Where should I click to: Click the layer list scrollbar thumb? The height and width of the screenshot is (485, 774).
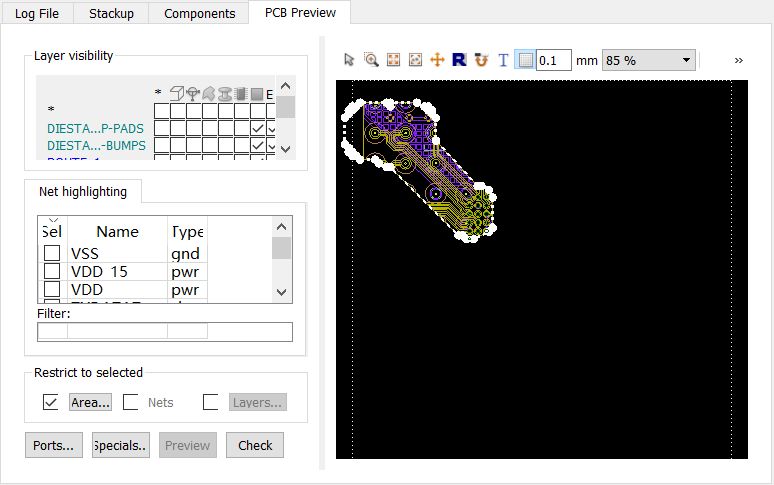[285, 107]
